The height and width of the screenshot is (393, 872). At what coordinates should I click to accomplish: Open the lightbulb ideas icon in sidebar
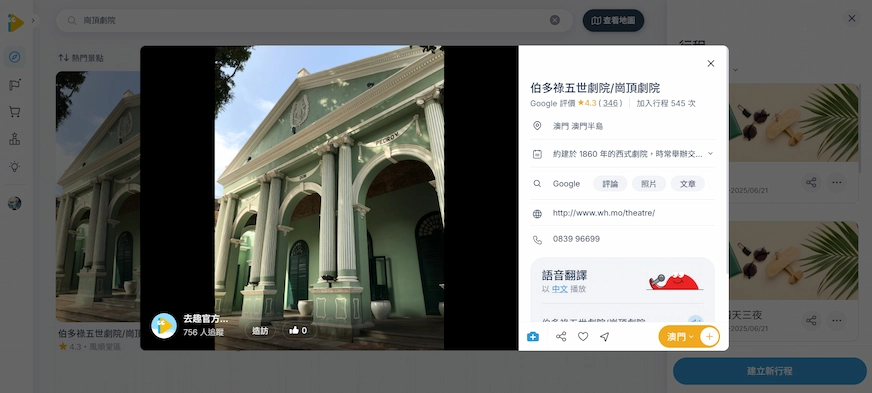coord(14,166)
